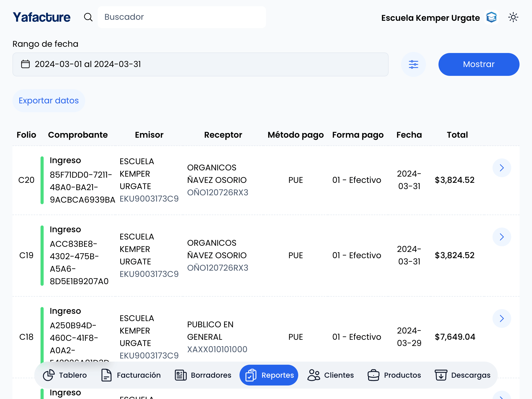
Task: Click UUID ACC83BE8-4302-475B-A5A6-8D5E1B9207A0
Action: point(79,263)
